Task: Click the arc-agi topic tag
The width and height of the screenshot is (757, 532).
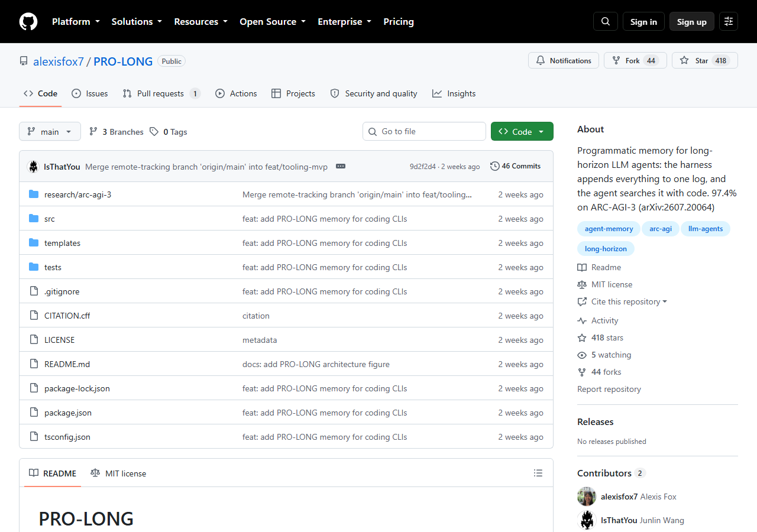Action: click(x=661, y=229)
